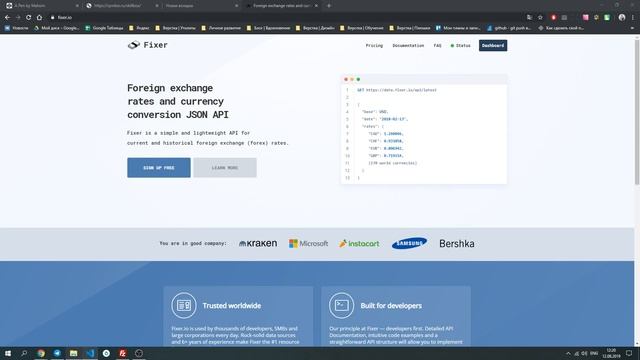Open Documentation in the site menu
Screen dimensions: 640x360
click(408, 46)
